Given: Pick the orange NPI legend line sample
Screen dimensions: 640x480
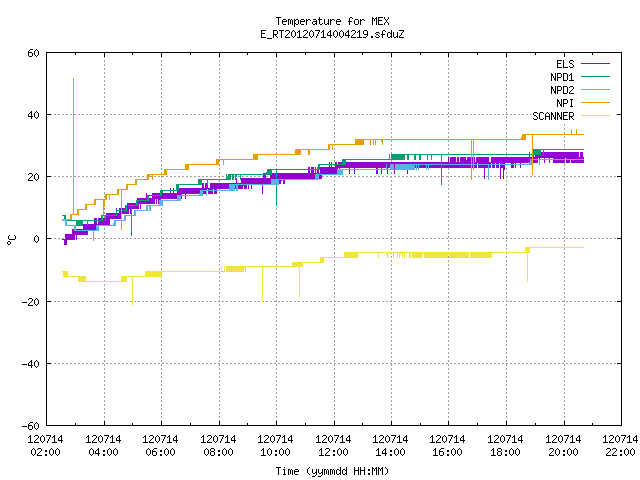Looking at the screenshot, I should 596,102.
